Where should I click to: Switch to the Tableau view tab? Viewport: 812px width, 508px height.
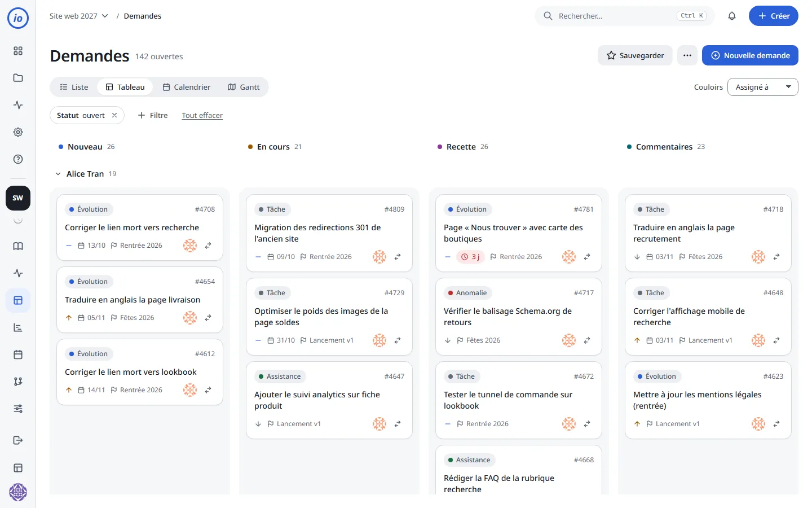coord(125,87)
